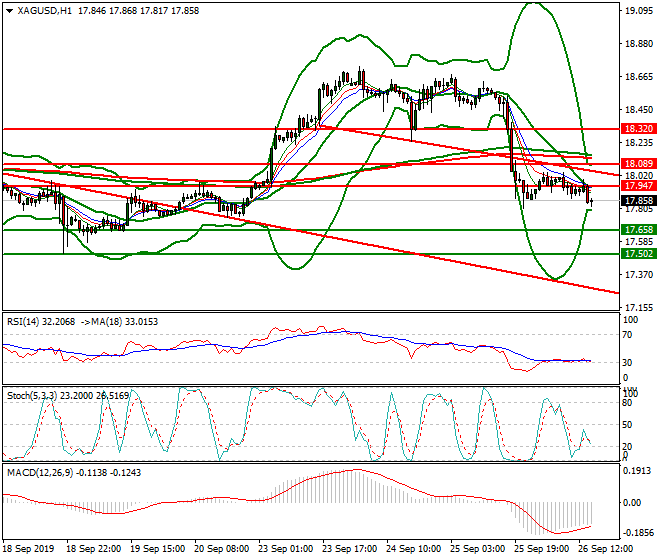This screenshot has width=660, height=560.
Task: Select the 25 Sep 03:00 time axis marker
Action: click(478, 549)
